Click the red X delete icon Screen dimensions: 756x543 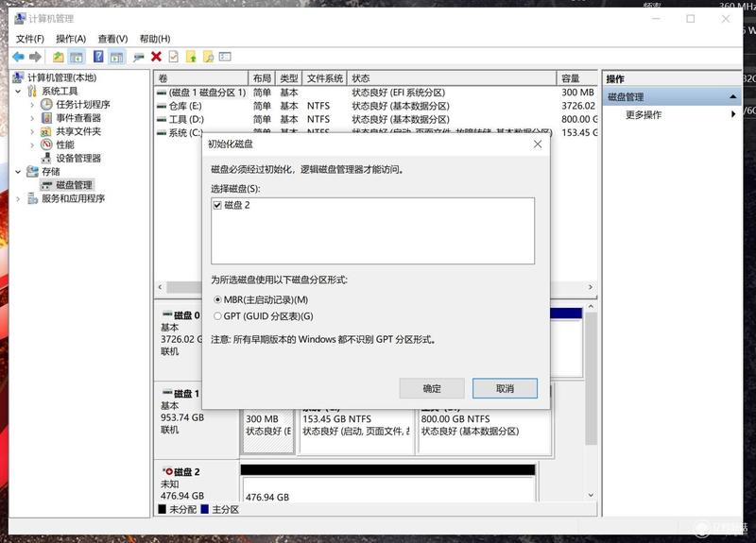[x=156, y=57]
